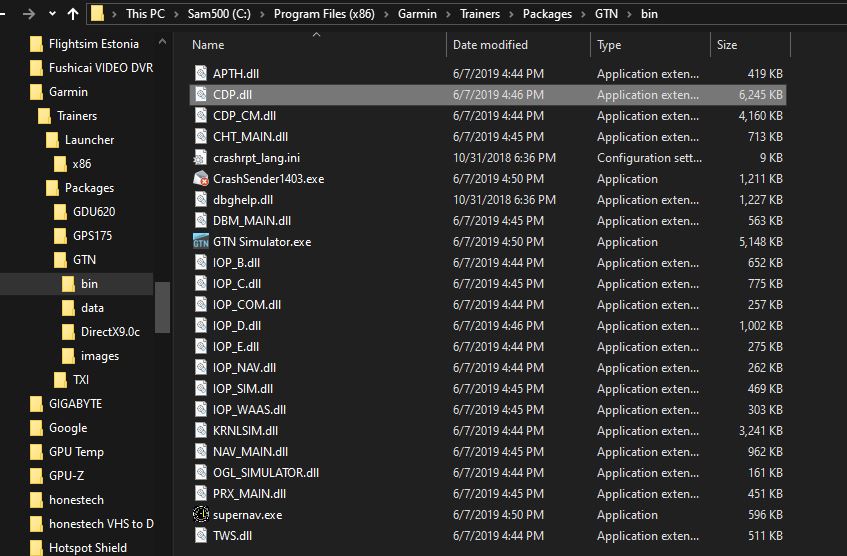Navigate to Program Files (x86) breadcrumb
The width and height of the screenshot is (847, 556).
pos(324,14)
